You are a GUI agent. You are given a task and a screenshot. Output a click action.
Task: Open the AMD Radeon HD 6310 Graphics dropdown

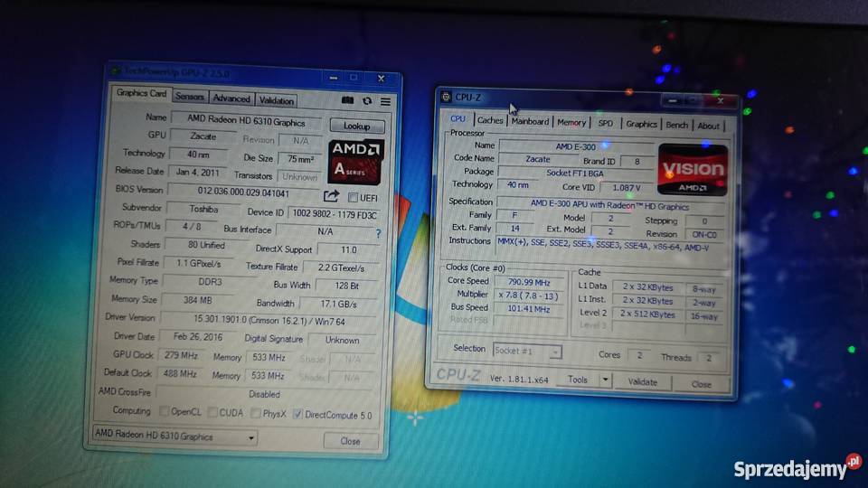pos(175,436)
